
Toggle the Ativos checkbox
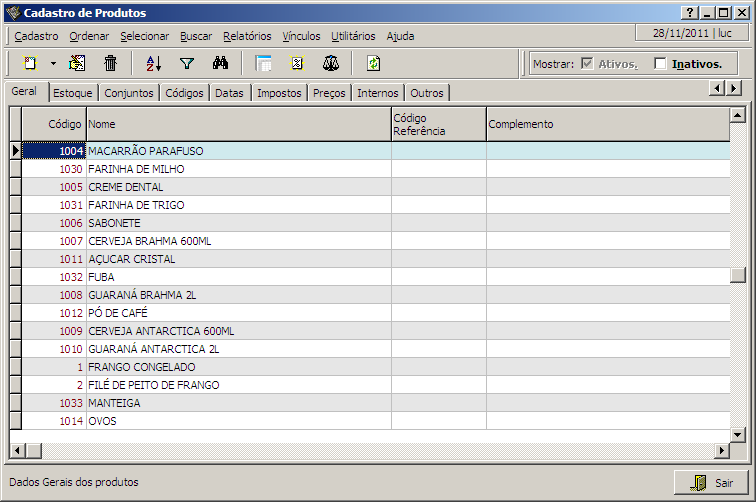pyautogui.click(x=587, y=64)
